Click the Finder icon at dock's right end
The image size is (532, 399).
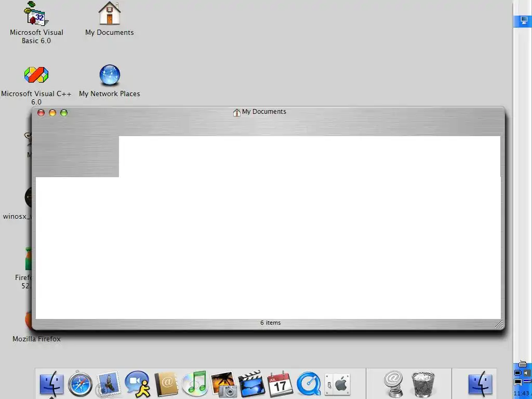pos(481,384)
